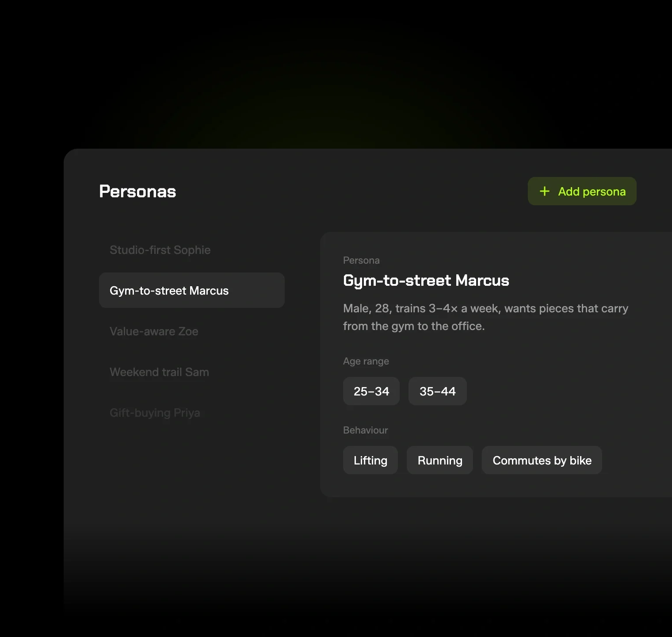Image resolution: width=672 pixels, height=637 pixels.
Task: Toggle the Lifting behaviour chip
Action: 370,460
